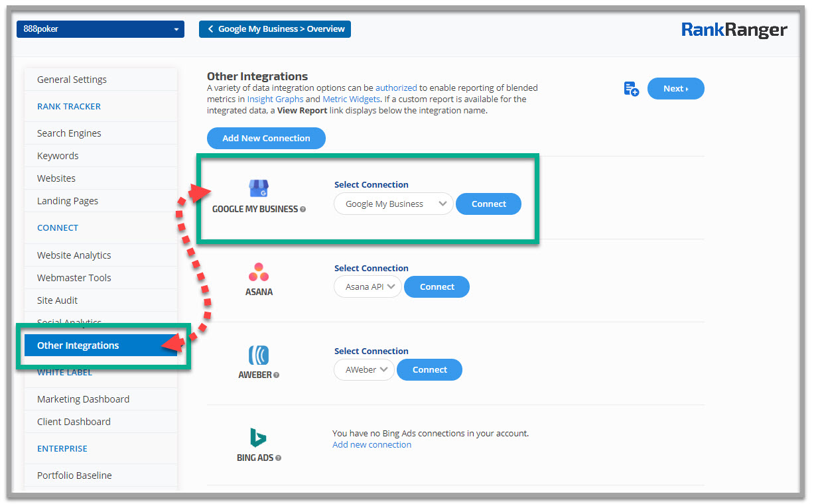This screenshot has width=816, height=504.
Task: Open General Settings in sidebar
Action: point(101,80)
